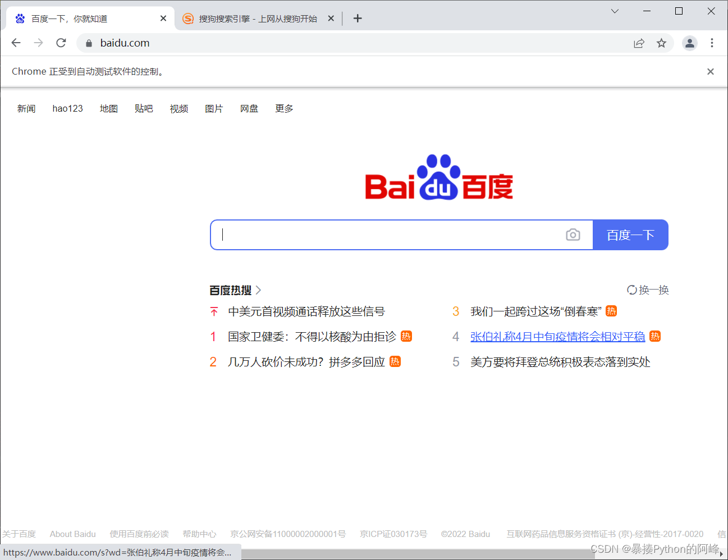This screenshot has height=560, width=728.
Task: Open the 京公网安备11000002000001号 footer link
Action: [288, 534]
